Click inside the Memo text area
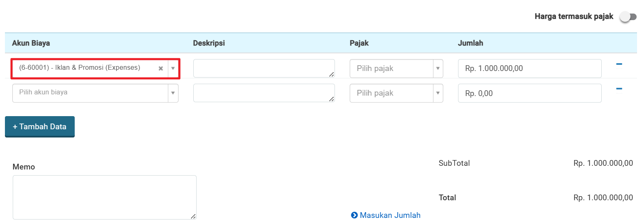Viewport: 644px width, 222px height. pos(105,197)
